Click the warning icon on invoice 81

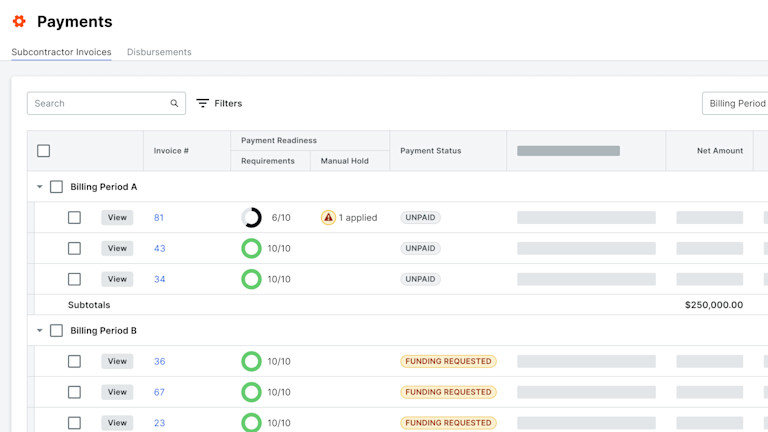tap(328, 217)
